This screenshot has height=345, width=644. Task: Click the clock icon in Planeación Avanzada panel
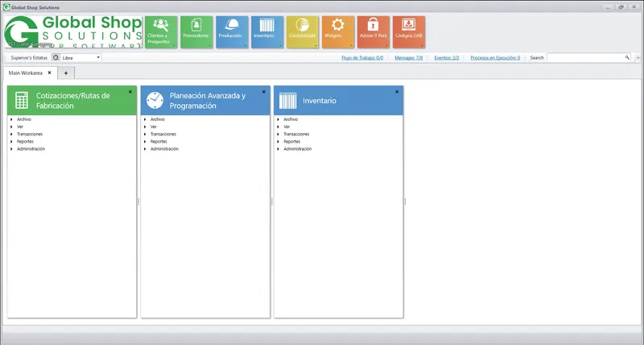click(155, 100)
